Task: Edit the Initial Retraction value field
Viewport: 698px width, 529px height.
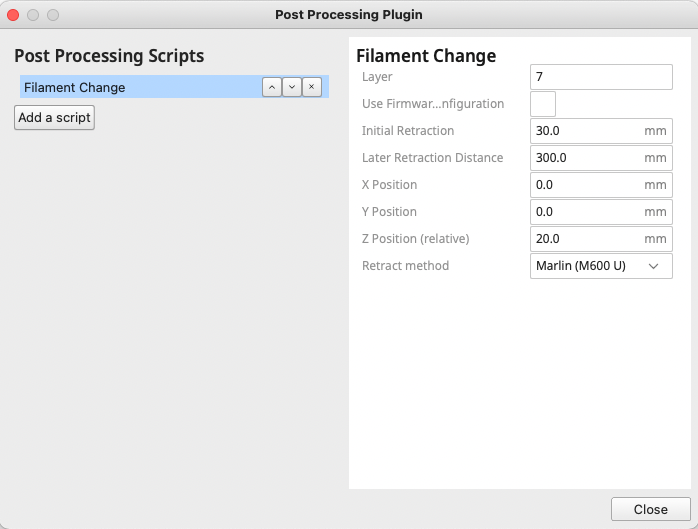Action: [587, 131]
